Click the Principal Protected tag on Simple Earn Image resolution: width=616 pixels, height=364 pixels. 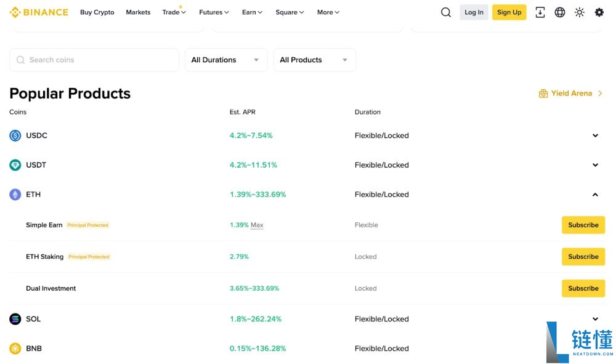coord(87,225)
